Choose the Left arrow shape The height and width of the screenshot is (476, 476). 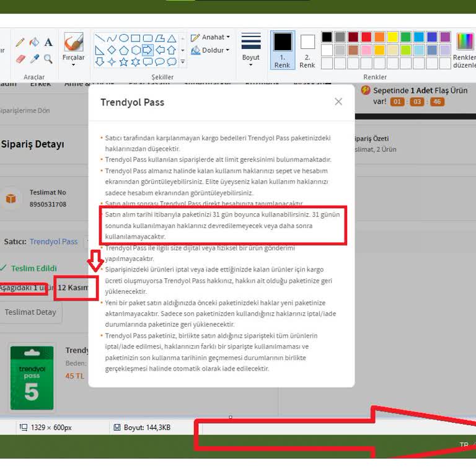tap(160, 50)
